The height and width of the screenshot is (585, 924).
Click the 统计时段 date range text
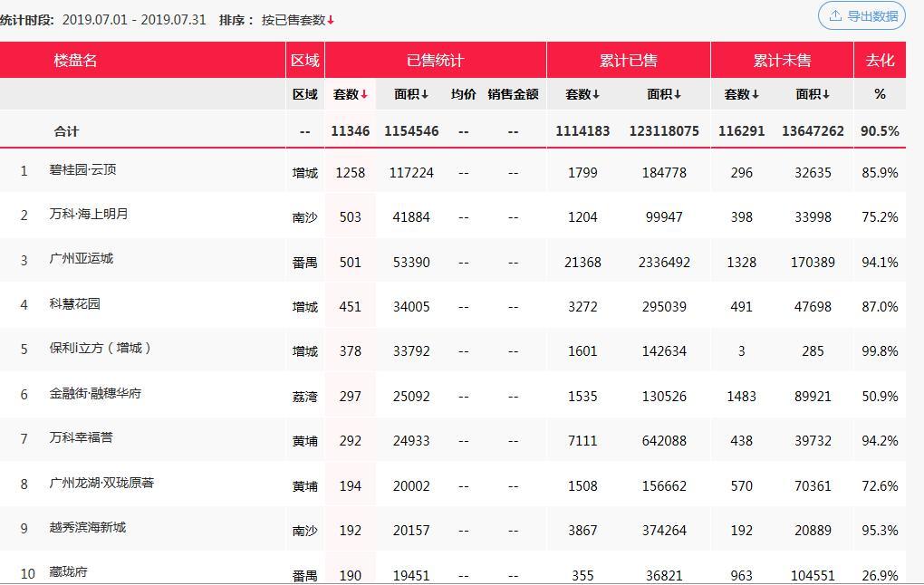click(x=134, y=20)
